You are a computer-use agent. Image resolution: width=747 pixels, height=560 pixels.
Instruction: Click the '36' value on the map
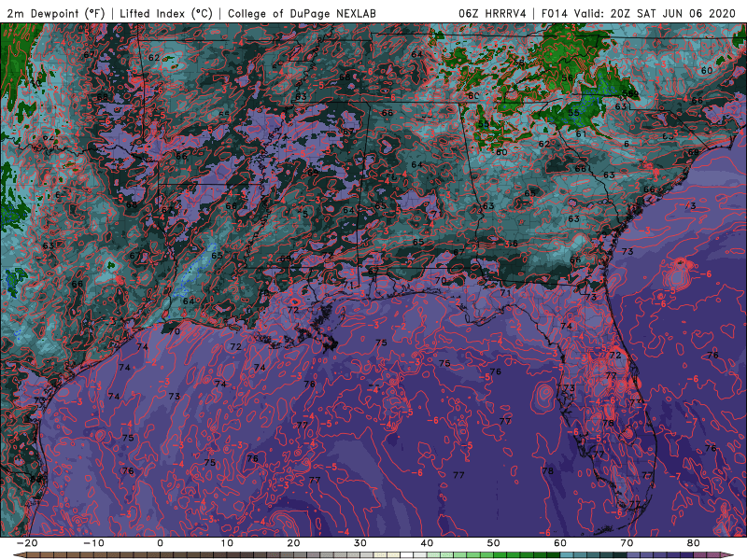pos(511,244)
